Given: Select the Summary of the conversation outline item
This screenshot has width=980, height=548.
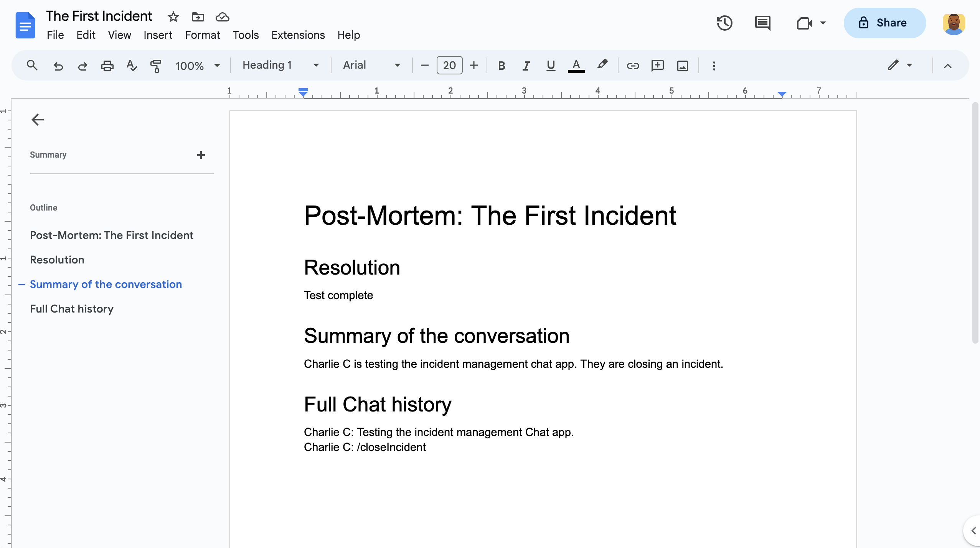Looking at the screenshot, I should coord(106,284).
